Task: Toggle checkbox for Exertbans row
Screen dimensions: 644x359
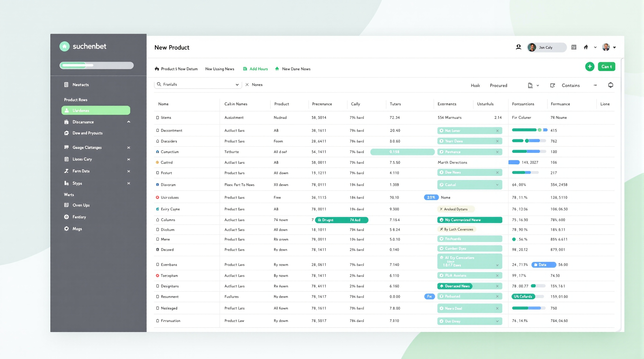Action: [x=157, y=264]
